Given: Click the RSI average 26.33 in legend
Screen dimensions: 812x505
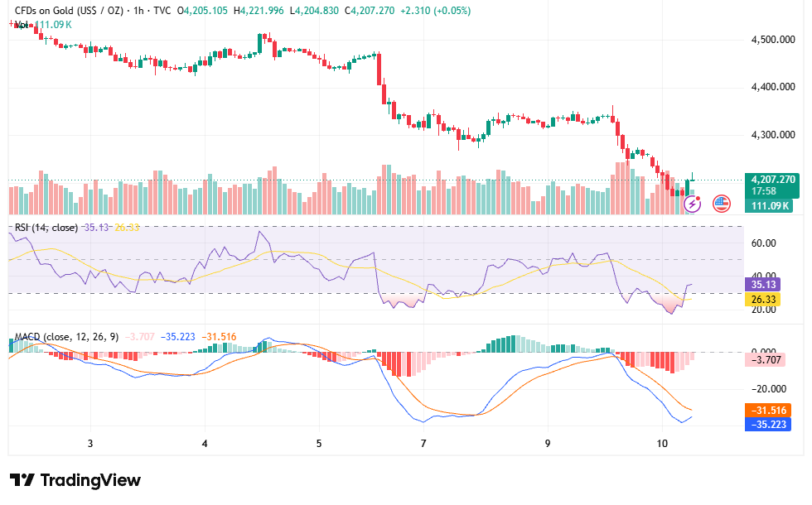Looking at the screenshot, I should 127,227.
